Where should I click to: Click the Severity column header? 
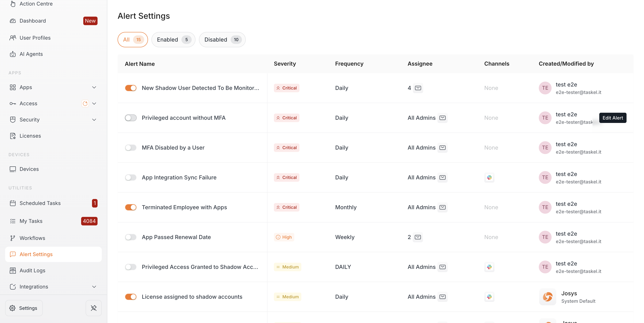pyautogui.click(x=285, y=64)
